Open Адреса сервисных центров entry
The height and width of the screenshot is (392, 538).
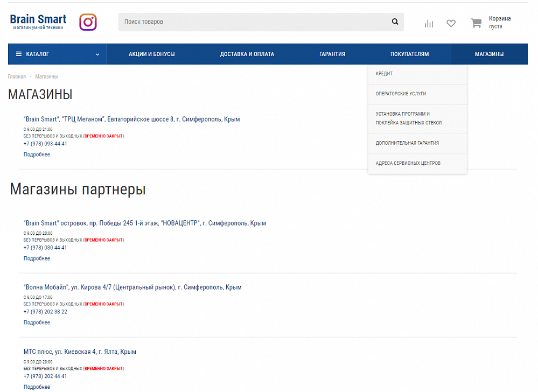pyautogui.click(x=417, y=163)
